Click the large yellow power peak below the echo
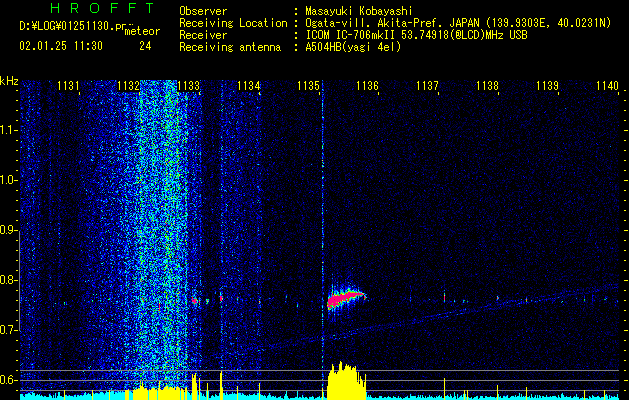Screen dimensions: 629x400 click(347, 379)
